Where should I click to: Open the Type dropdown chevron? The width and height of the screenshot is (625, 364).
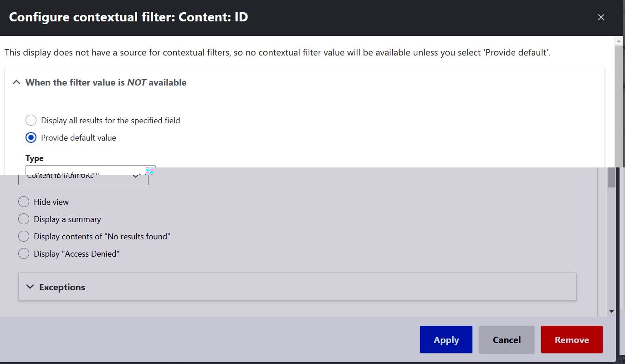coord(136,175)
